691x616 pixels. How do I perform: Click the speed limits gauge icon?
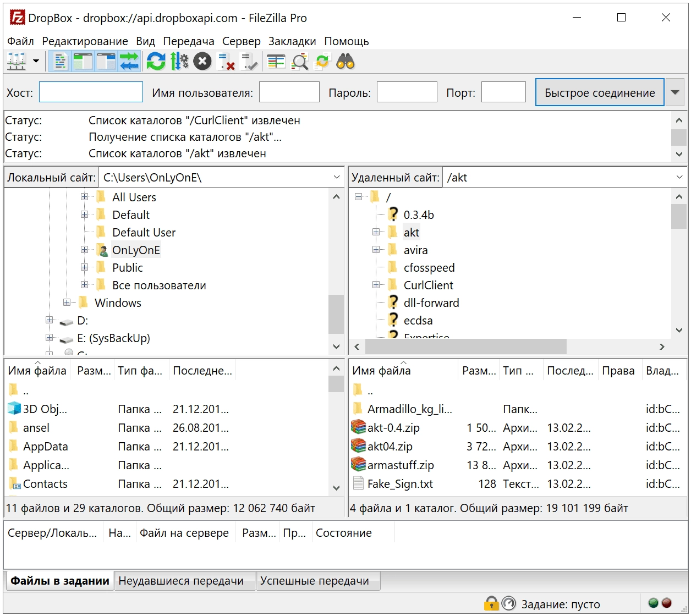[509, 603]
